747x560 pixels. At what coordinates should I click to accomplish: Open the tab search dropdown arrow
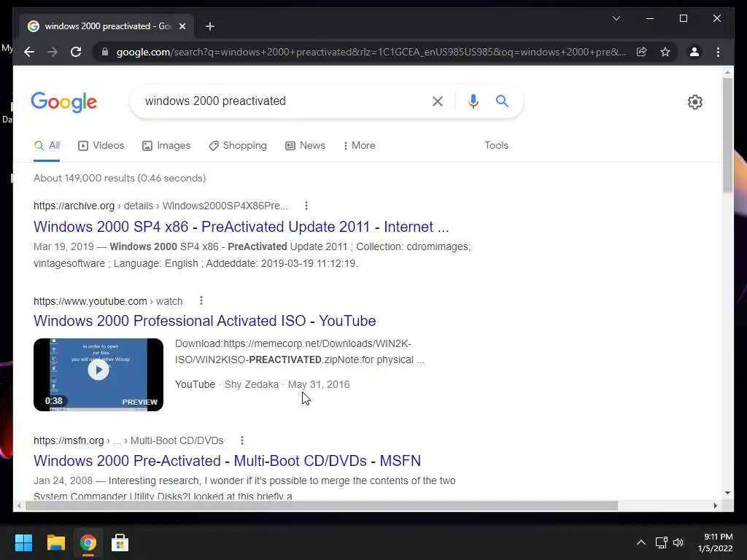(x=616, y=18)
